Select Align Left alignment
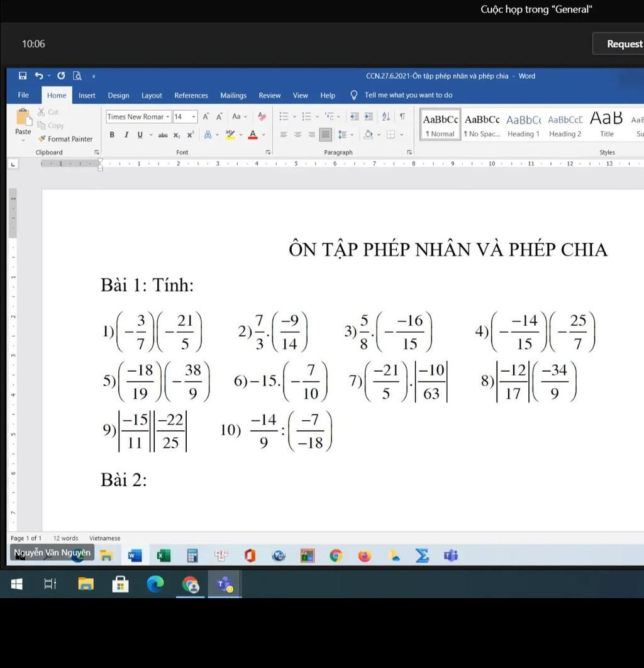The height and width of the screenshot is (668, 644). coord(284,135)
